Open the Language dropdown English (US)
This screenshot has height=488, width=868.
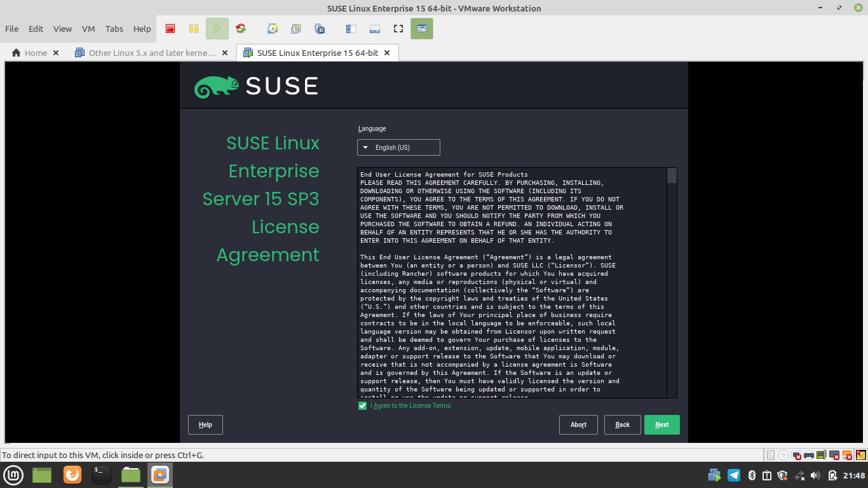coord(398,147)
